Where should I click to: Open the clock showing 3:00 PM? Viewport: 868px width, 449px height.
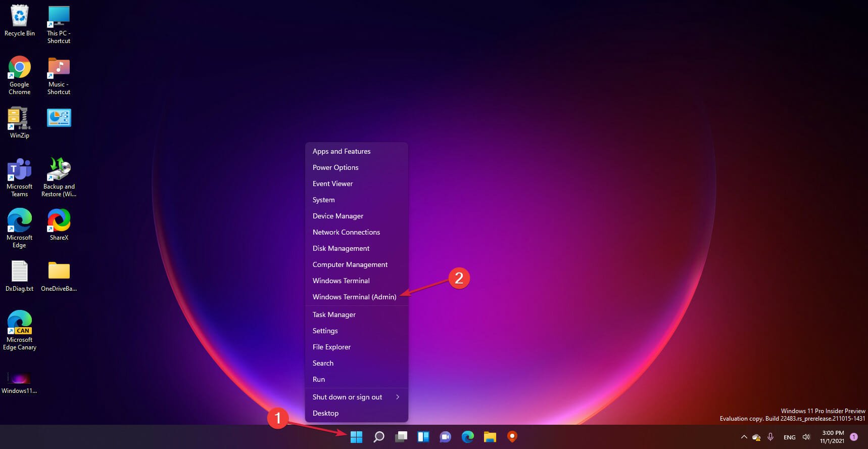tap(832, 437)
